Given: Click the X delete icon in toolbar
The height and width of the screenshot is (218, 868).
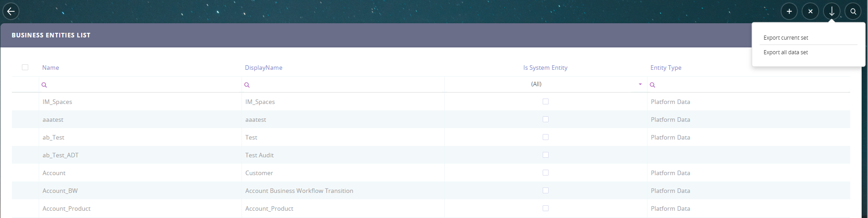Looking at the screenshot, I should pyautogui.click(x=810, y=11).
